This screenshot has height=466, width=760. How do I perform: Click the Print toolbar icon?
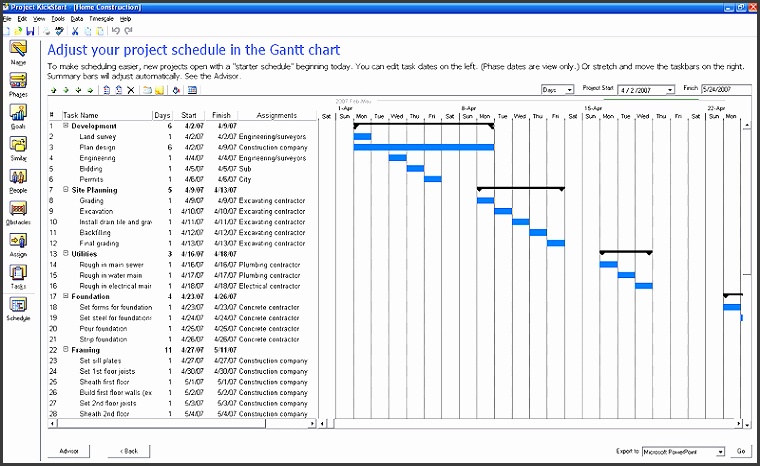pos(47,31)
